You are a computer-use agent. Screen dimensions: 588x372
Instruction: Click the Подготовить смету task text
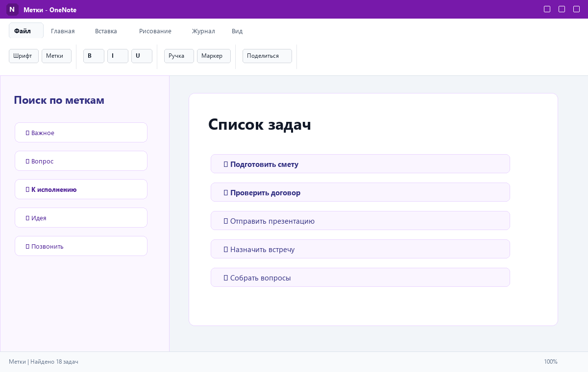point(264,164)
